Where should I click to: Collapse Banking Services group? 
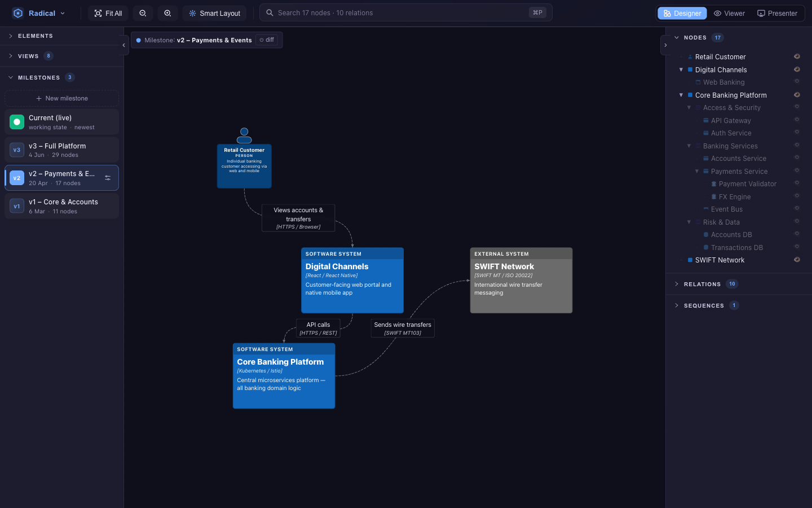(689, 146)
